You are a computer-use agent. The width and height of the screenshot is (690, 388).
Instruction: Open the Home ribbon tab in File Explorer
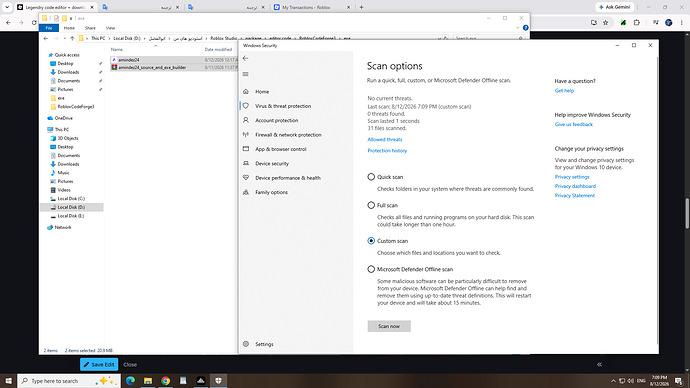click(x=69, y=28)
